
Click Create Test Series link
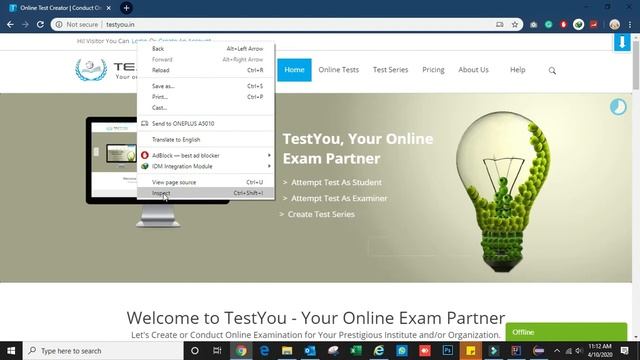(321, 214)
